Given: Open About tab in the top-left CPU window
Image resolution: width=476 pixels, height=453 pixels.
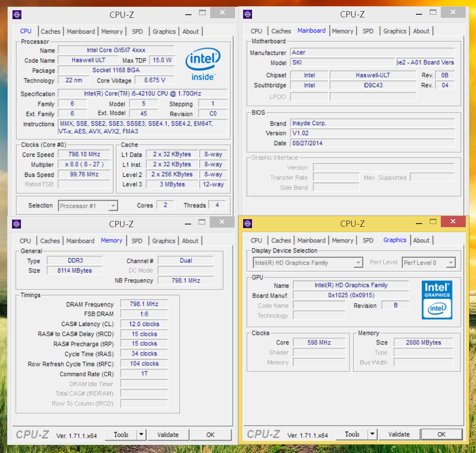Looking at the screenshot, I should click(x=191, y=32).
